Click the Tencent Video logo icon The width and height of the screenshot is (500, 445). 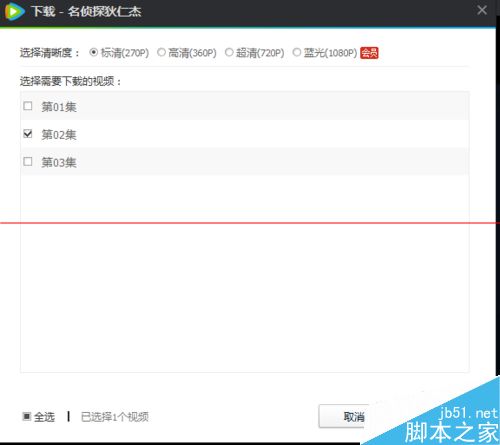pyautogui.click(x=14, y=11)
